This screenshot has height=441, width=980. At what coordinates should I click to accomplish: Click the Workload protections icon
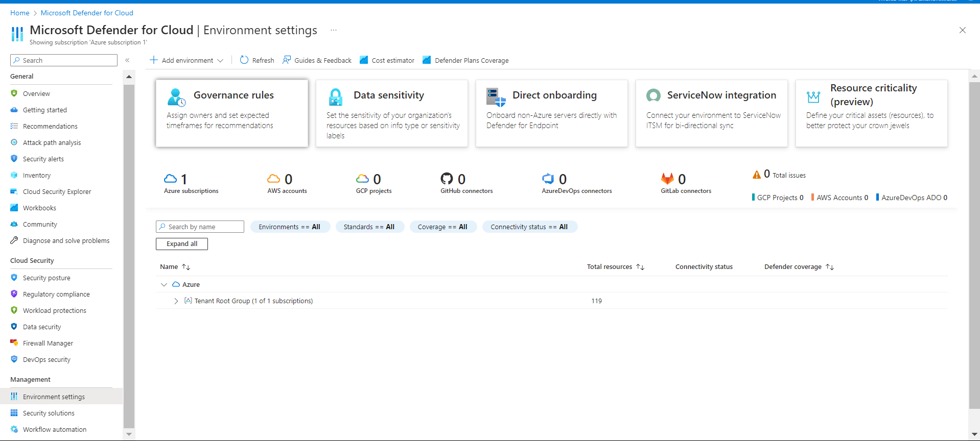click(14, 310)
